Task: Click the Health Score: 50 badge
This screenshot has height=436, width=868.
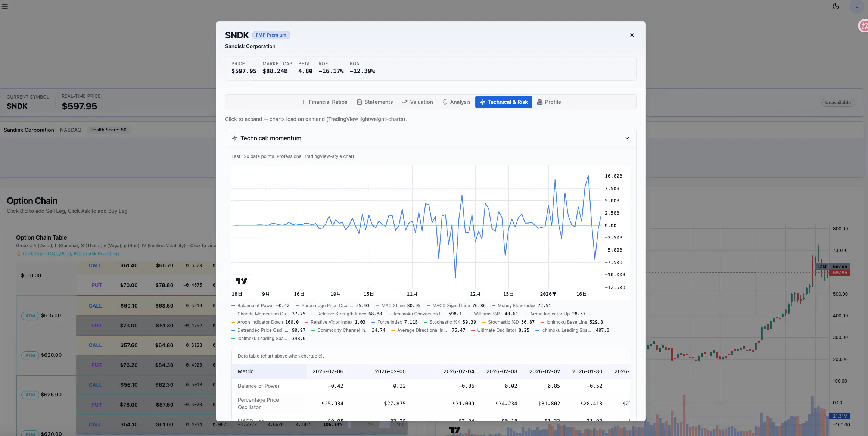Action: pyautogui.click(x=108, y=130)
